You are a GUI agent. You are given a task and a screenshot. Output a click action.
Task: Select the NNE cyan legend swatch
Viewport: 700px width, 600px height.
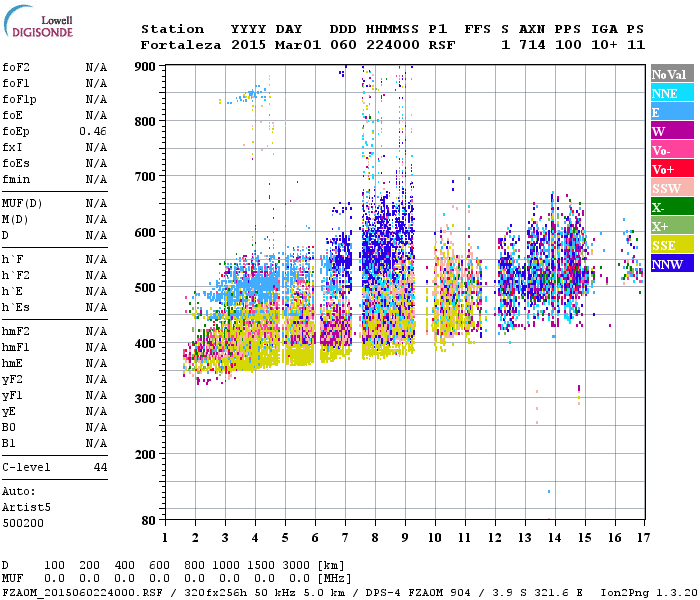click(x=672, y=93)
